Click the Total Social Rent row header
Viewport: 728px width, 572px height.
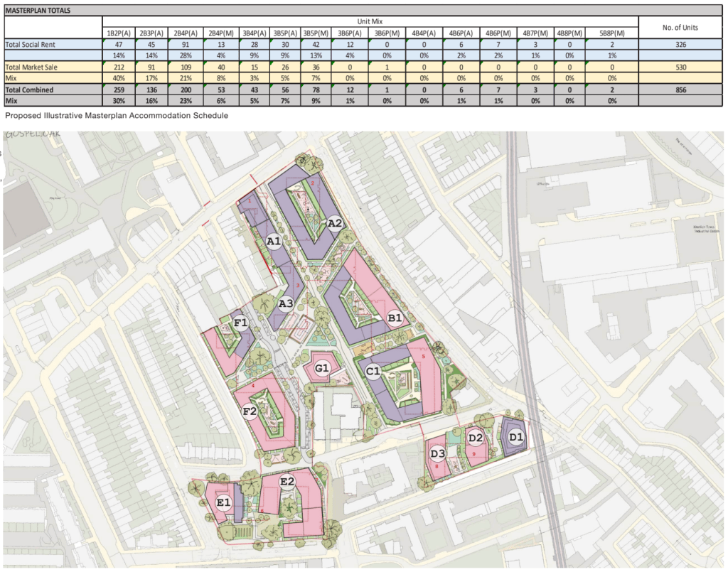30,44
